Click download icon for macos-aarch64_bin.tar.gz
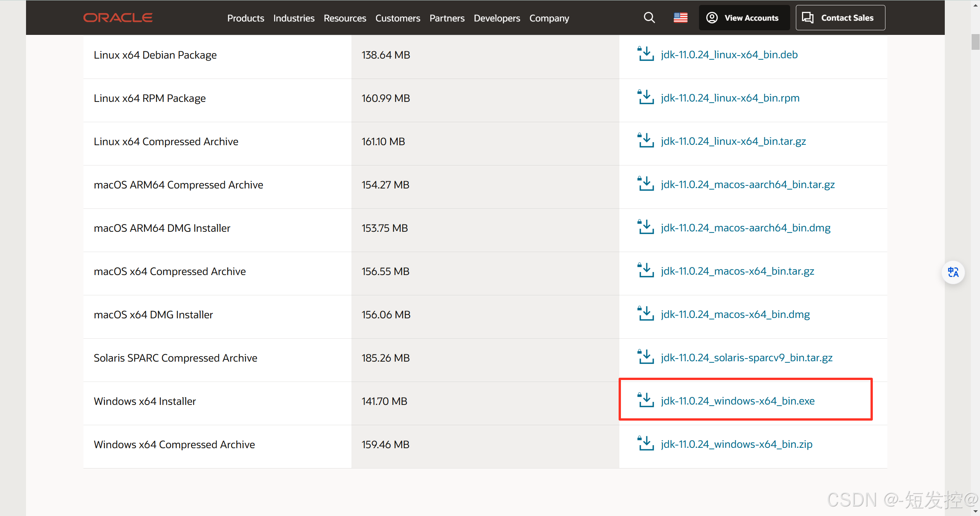Screen dimensions: 980x516 (645, 184)
